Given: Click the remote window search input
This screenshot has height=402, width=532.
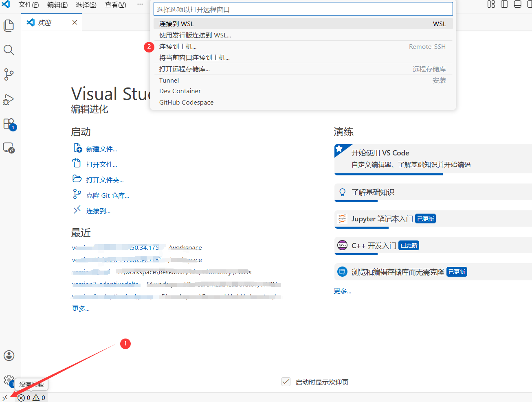Looking at the screenshot, I should [x=303, y=9].
